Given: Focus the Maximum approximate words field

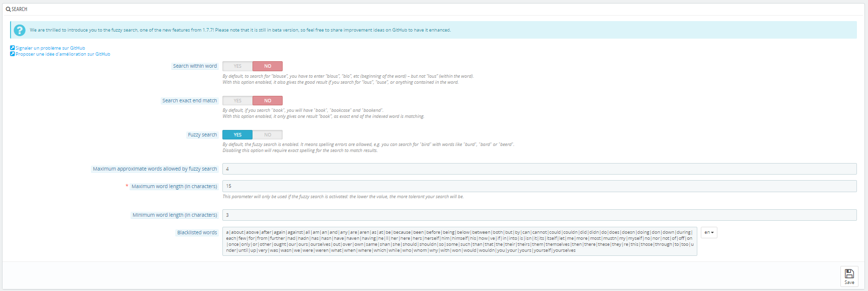Looking at the screenshot, I should [539, 169].
